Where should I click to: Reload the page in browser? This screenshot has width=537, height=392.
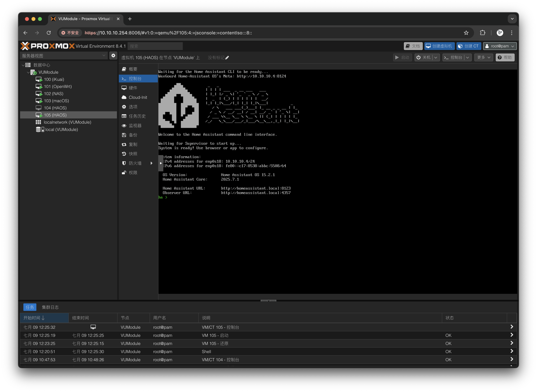[49, 33]
